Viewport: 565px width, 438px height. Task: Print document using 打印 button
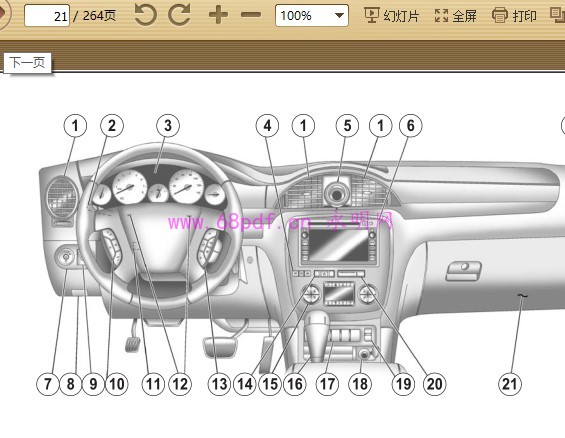514,15
